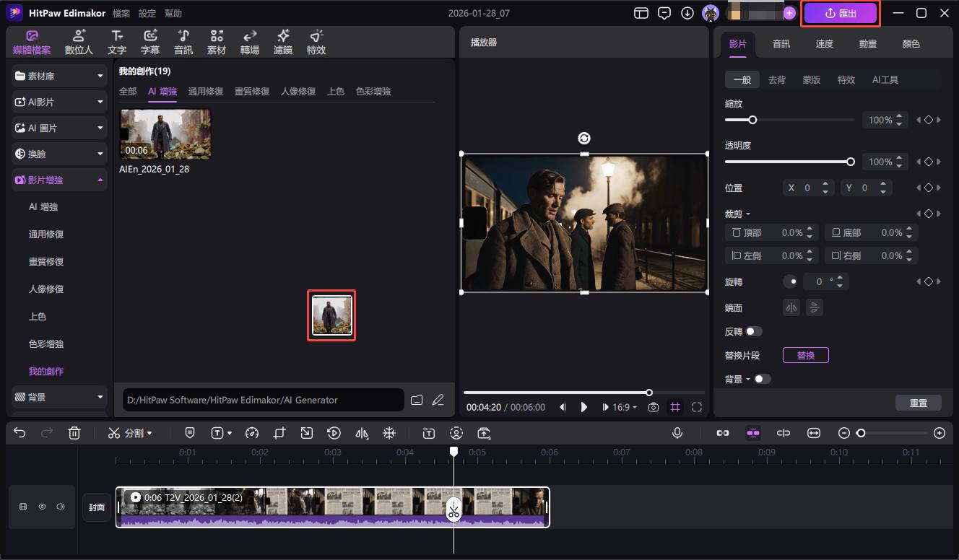Click the delete trash icon in timeline toolbar
Screen dimensions: 959x560
point(74,433)
